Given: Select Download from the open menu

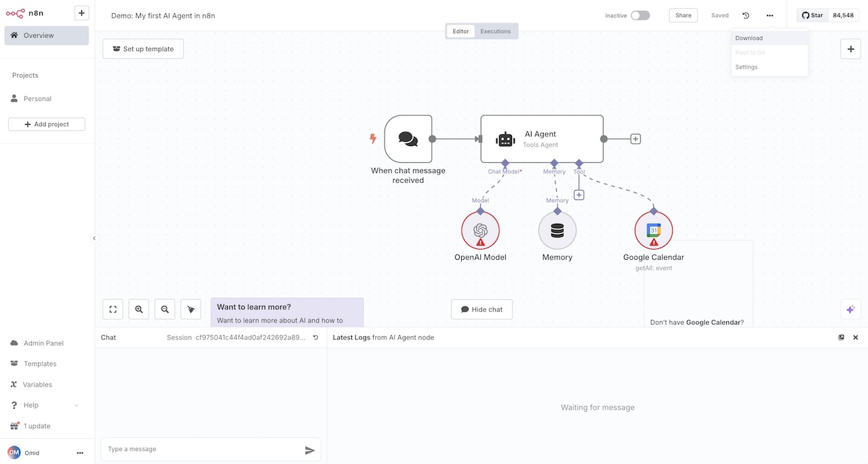Looking at the screenshot, I should tap(748, 38).
